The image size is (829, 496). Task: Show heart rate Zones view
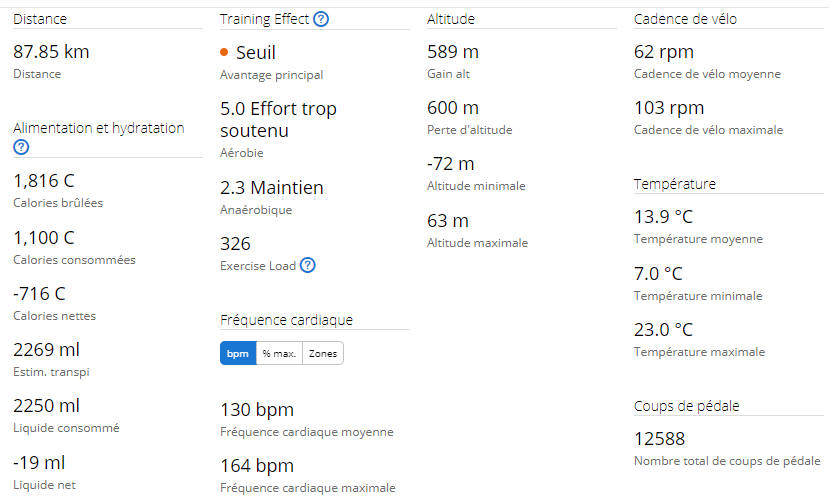pos(323,353)
